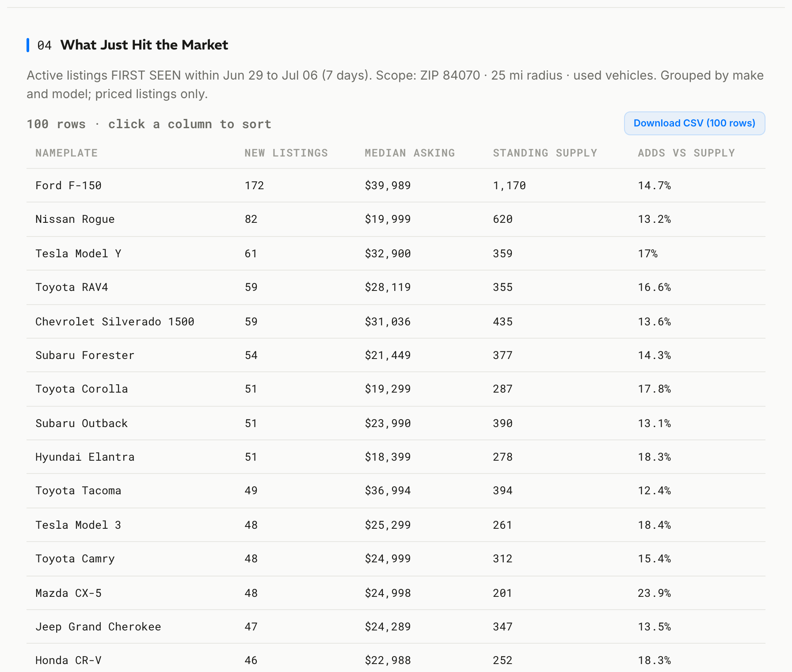This screenshot has width=792, height=672.
Task: Click the 13.1% adds vs supply value
Action: 654,423
